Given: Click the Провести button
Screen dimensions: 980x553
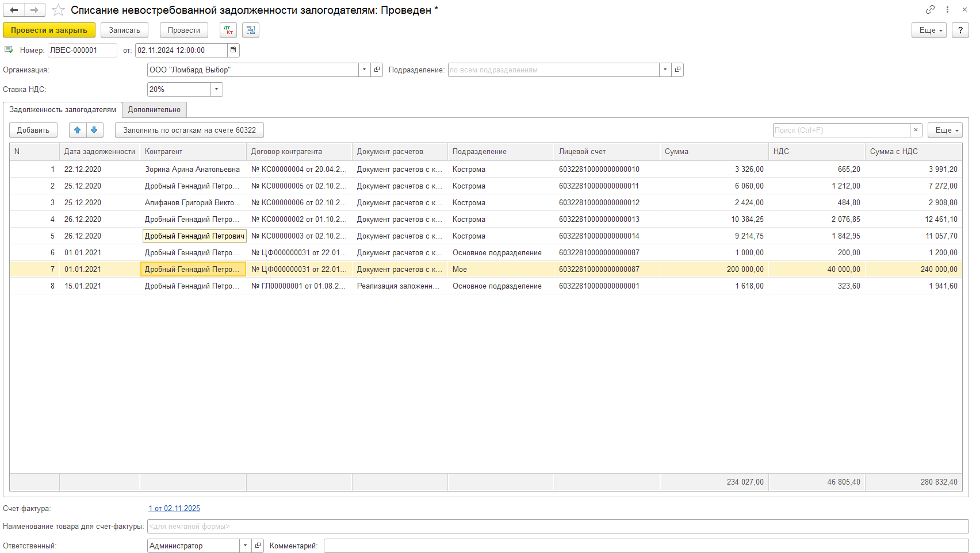Looking at the screenshot, I should [184, 30].
